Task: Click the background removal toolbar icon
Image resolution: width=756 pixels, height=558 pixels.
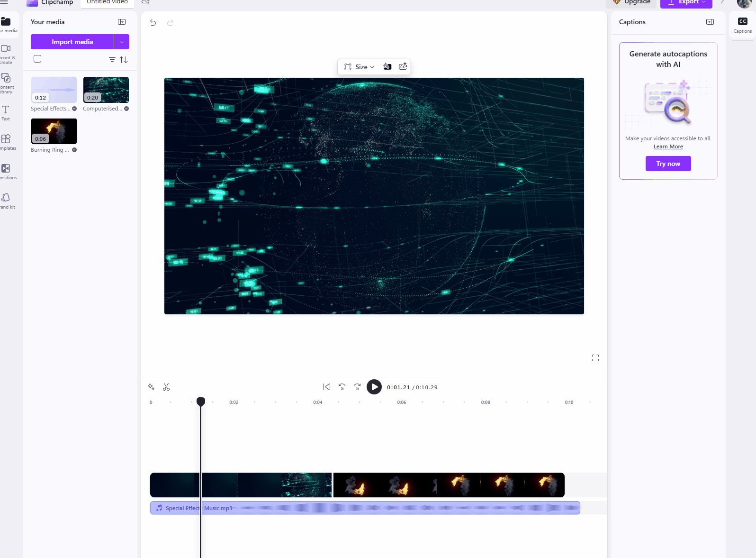Action: pos(387,67)
